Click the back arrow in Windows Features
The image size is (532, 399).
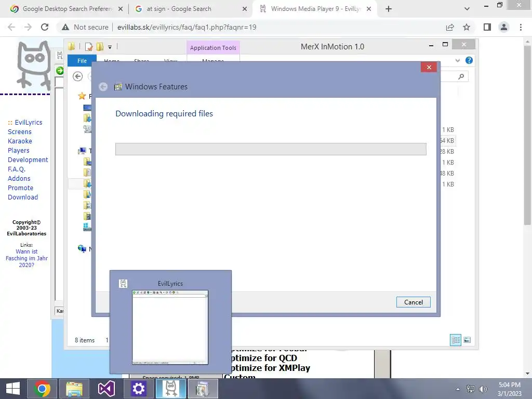(x=103, y=87)
